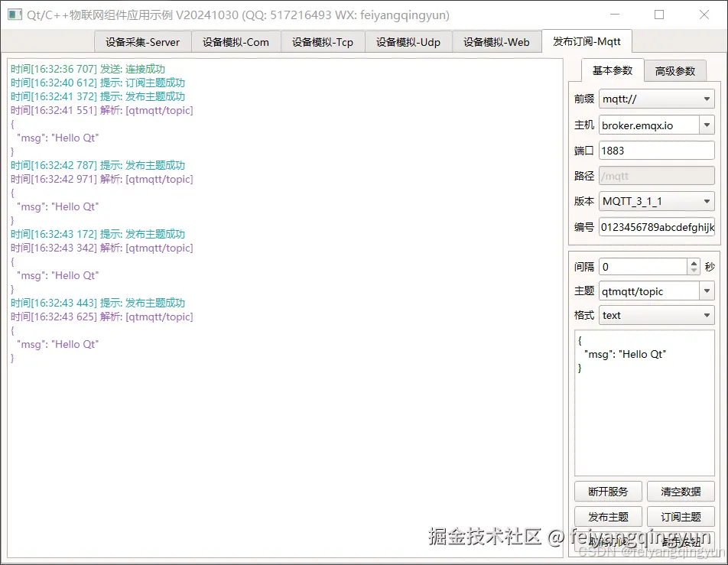Switch to the 设备采集-Server tab
The height and width of the screenshot is (565, 728).
[142, 42]
